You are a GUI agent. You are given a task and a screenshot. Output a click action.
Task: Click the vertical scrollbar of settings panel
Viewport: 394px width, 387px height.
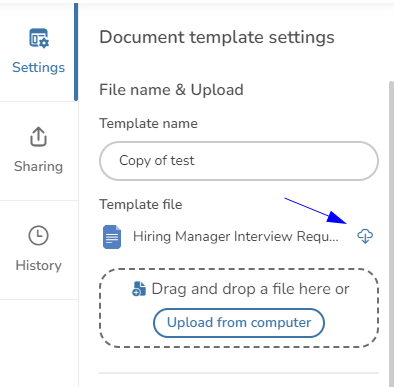(391, 233)
